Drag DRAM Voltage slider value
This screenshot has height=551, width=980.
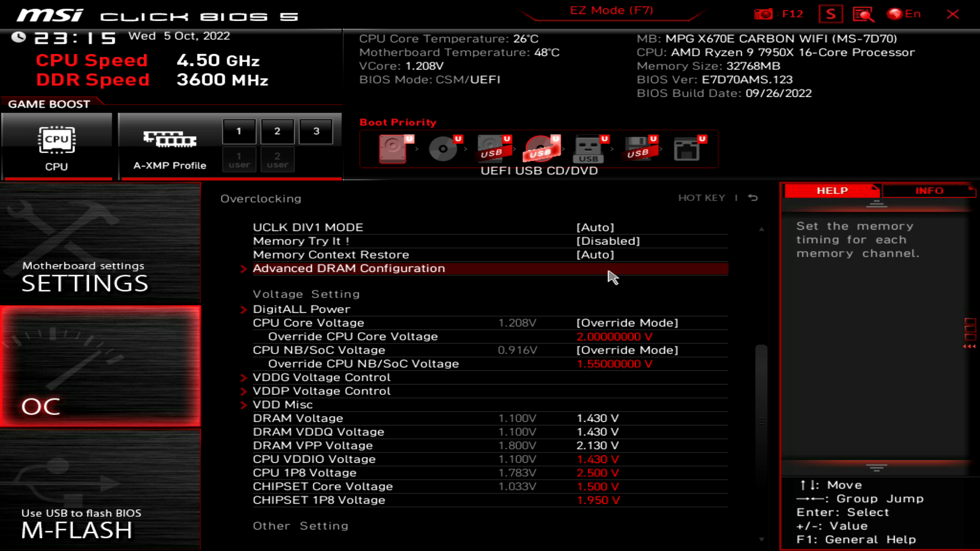(x=597, y=418)
